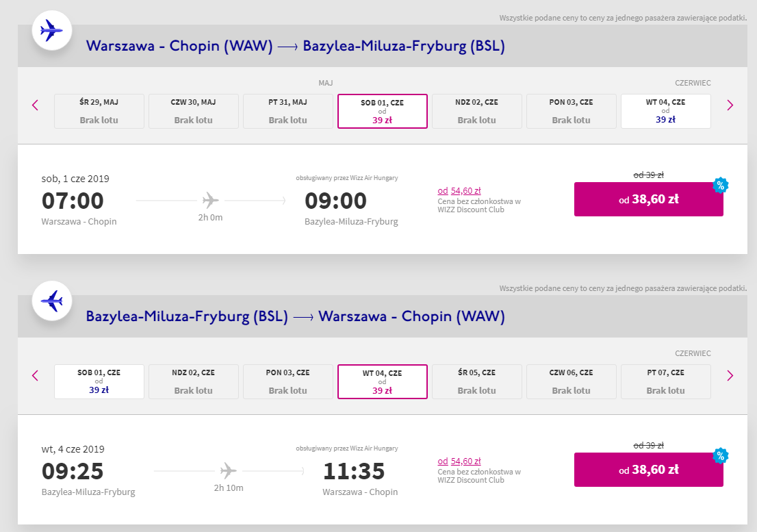Click the discount percent badge on outbound price
This screenshot has width=757, height=532.
[x=719, y=186]
